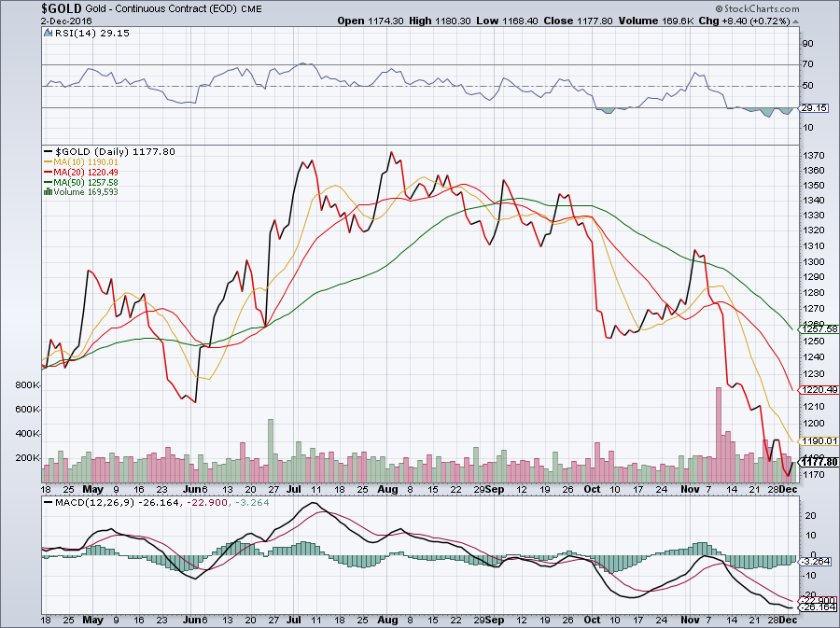
Task: Click the tallest red volume bar in November
Action: (719, 434)
